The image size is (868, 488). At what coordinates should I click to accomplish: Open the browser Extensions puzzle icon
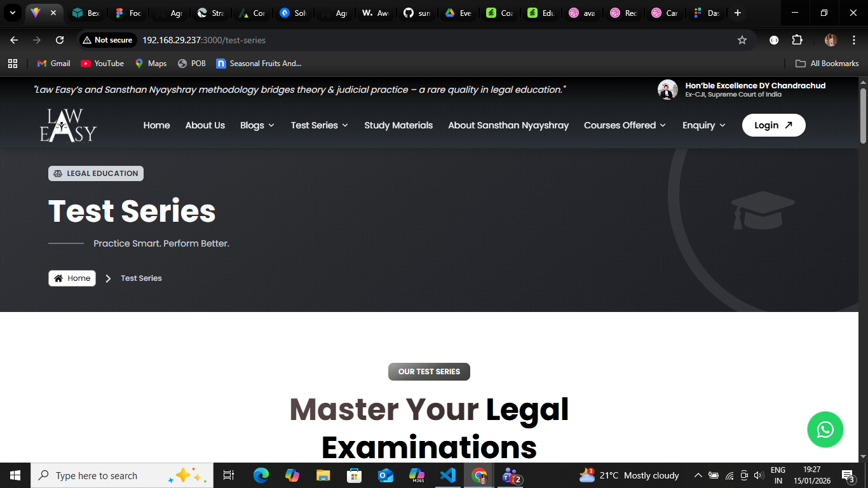(x=797, y=40)
